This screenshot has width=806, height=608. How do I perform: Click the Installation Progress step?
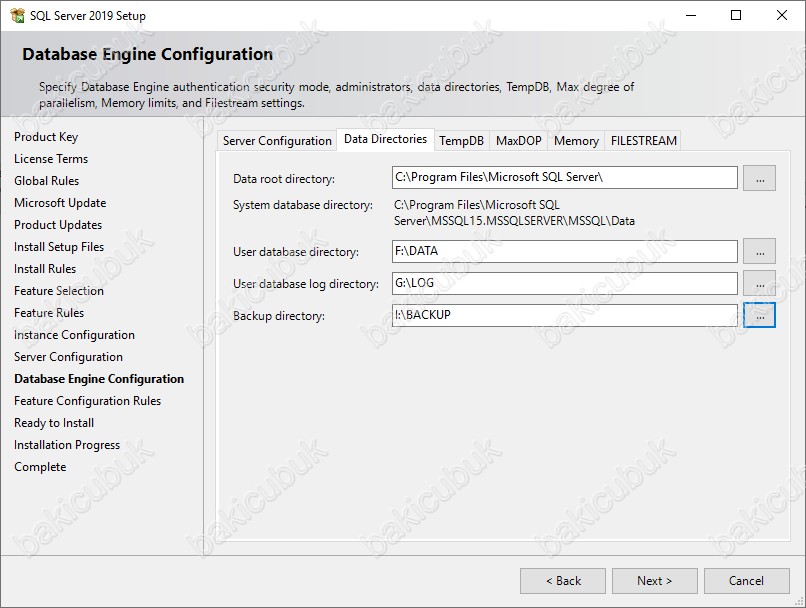click(67, 445)
